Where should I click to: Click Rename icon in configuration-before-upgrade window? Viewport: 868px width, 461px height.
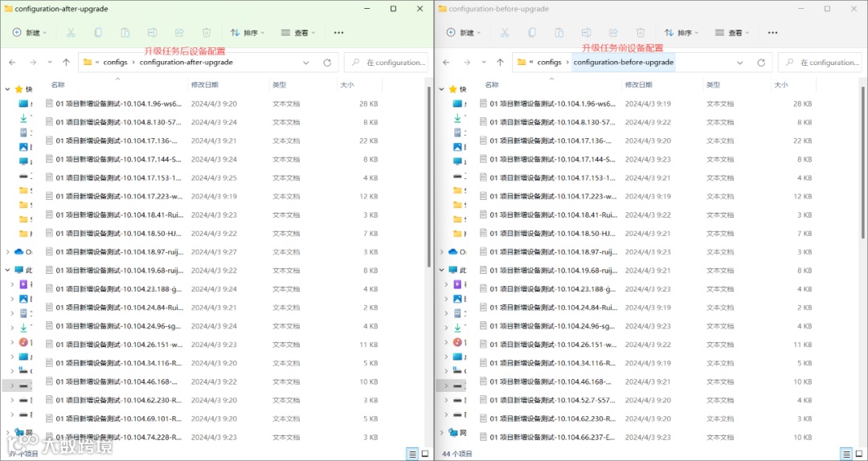click(586, 33)
